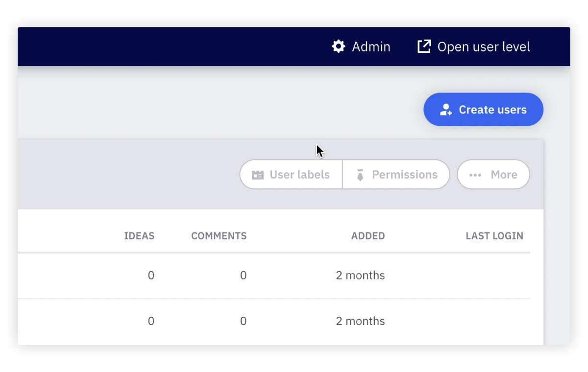Open User labels options
The width and height of the screenshot is (588, 372).
[291, 174]
